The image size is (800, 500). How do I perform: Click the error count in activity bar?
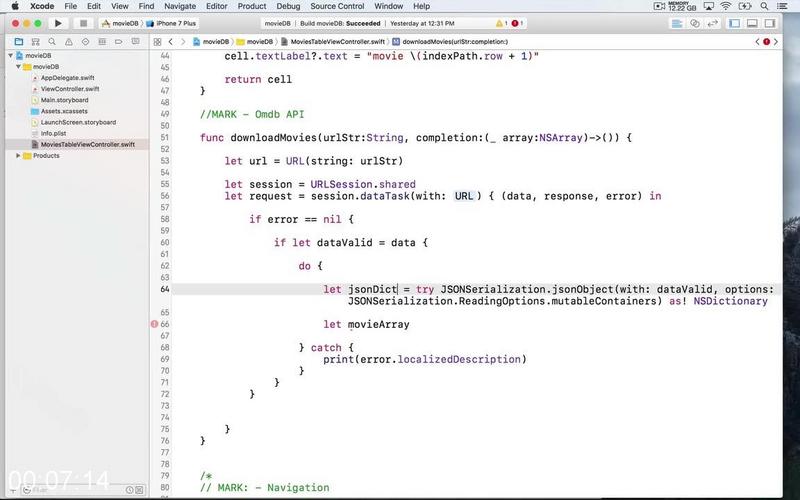pyautogui.click(x=517, y=23)
